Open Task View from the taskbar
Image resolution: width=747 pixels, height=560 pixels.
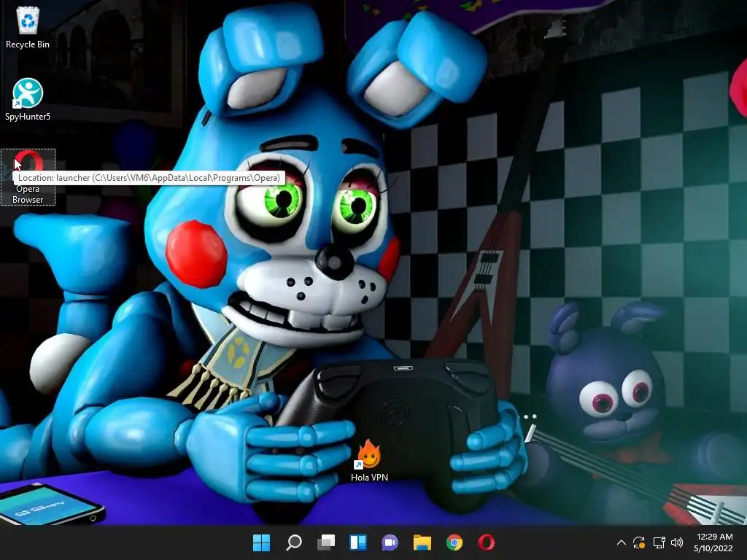(x=326, y=542)
